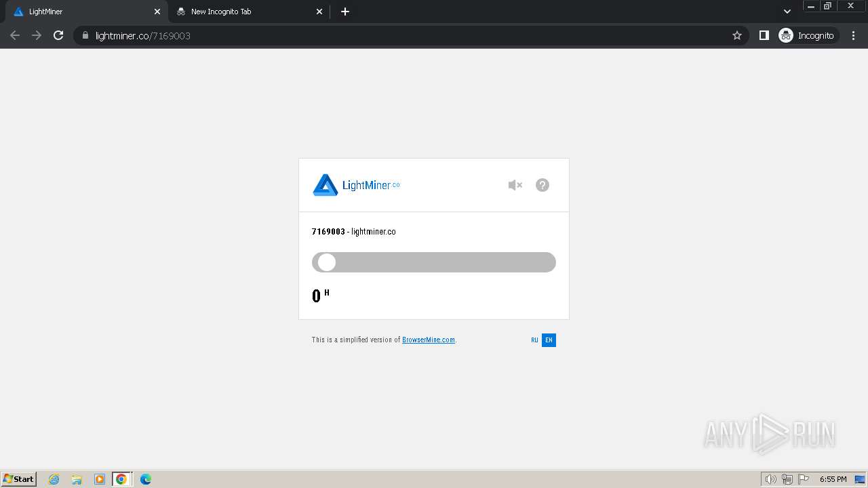Screen dimensions: 868x488
Task: Click the LightMiner triangle logo
Action: tap(325, 185)
